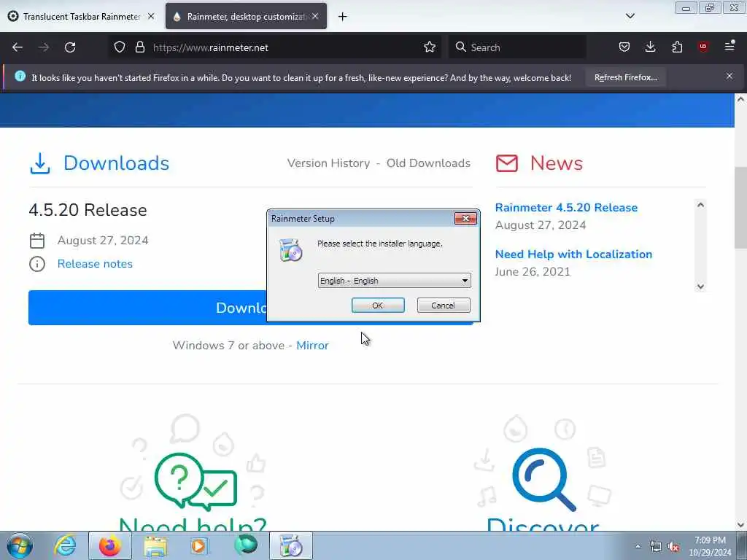The height and width of the screenshot is (560, 747).
Task: Open the tracking protection shield icon
Action: (x=120, y=47)
